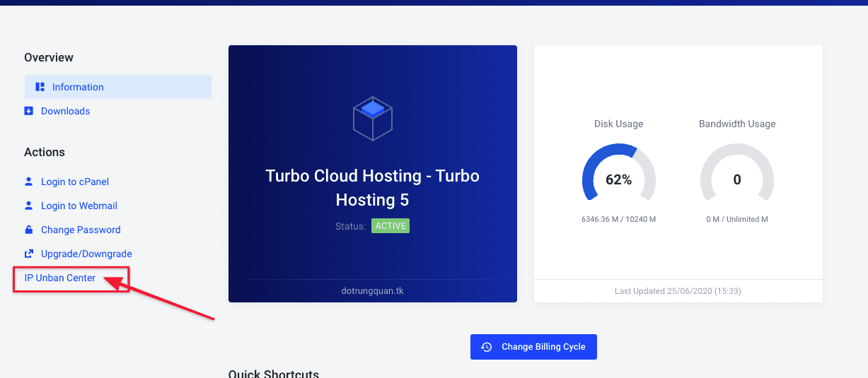Open the Information overview tab
This screenshot has width=868, height=378.
(x=78, y=87)
